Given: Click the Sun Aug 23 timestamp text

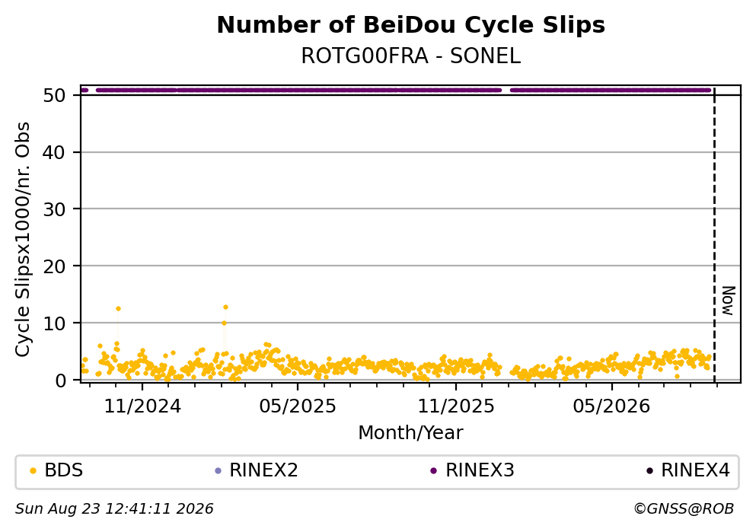Looking at the screenshot, I should (x=114, y=509).
